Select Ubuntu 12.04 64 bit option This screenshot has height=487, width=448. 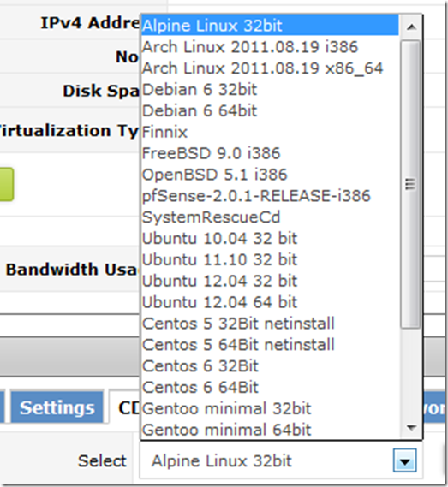(x=270, y=302)
